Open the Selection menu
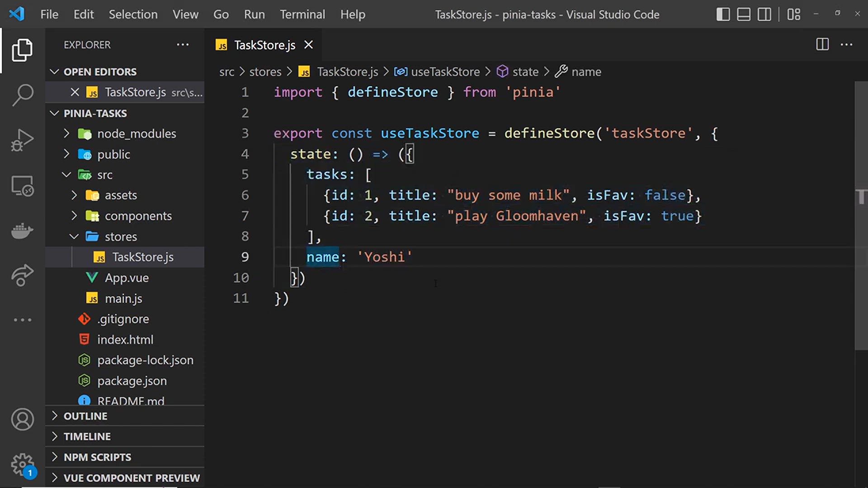This screenshot has height=488, width=868. pos(133,14)
